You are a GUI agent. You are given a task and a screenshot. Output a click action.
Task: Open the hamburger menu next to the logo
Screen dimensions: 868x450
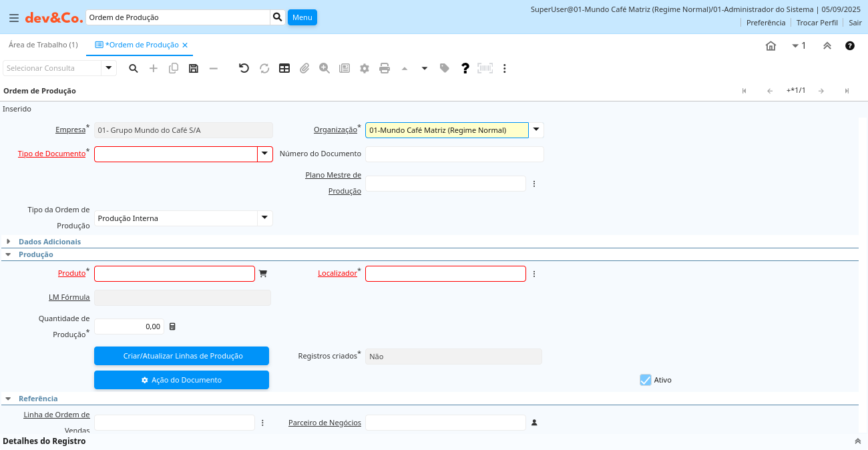click(x=13, y=17)
